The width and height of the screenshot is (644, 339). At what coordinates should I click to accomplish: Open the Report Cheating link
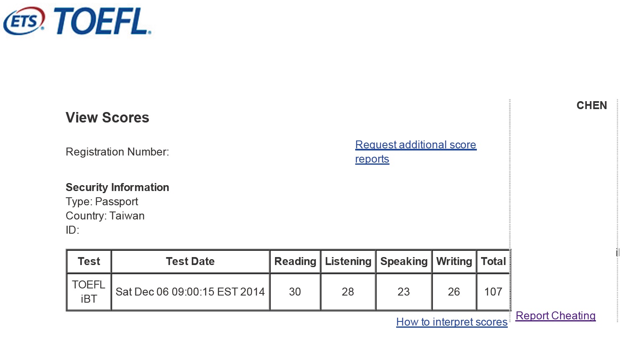(x=555, y=316)
